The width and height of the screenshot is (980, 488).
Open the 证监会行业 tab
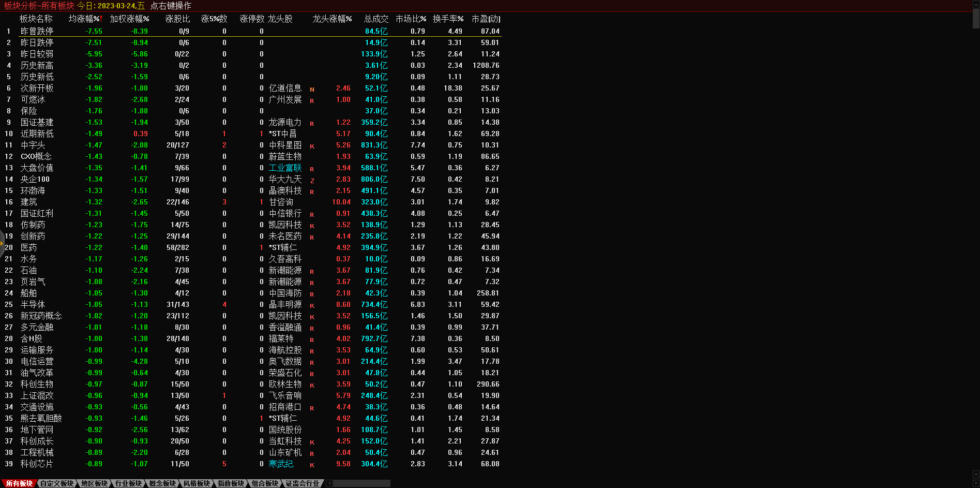tap(303, 483)
